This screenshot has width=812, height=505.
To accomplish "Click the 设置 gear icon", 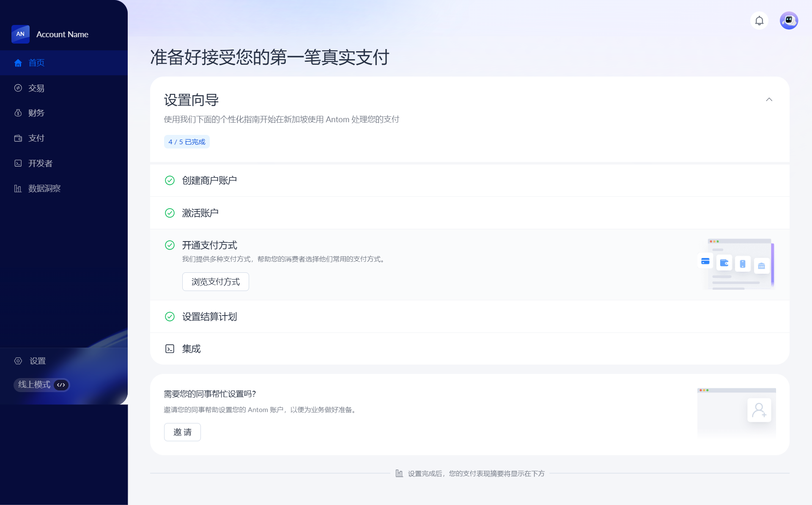I will pyautogui.click(x=18, y=361).
